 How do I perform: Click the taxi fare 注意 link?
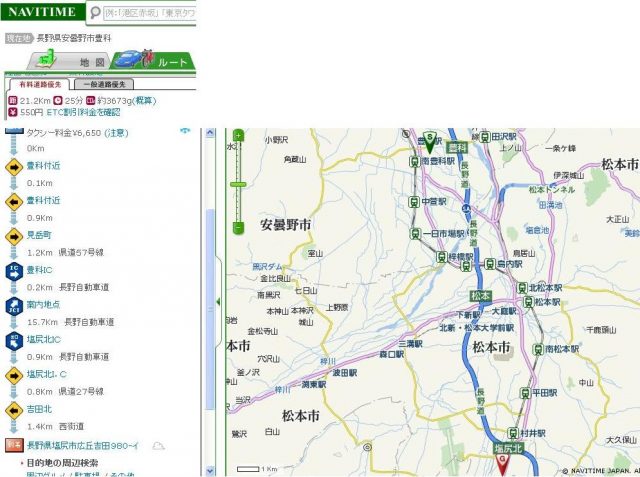tap(117, 132)
